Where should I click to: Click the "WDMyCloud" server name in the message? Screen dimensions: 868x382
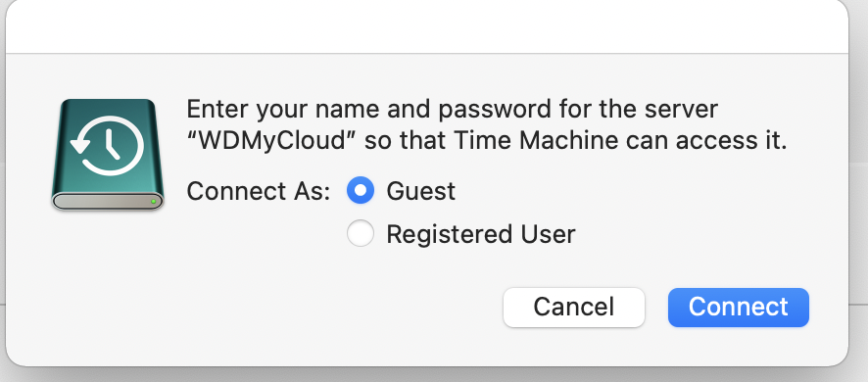[x=273, y=141]
